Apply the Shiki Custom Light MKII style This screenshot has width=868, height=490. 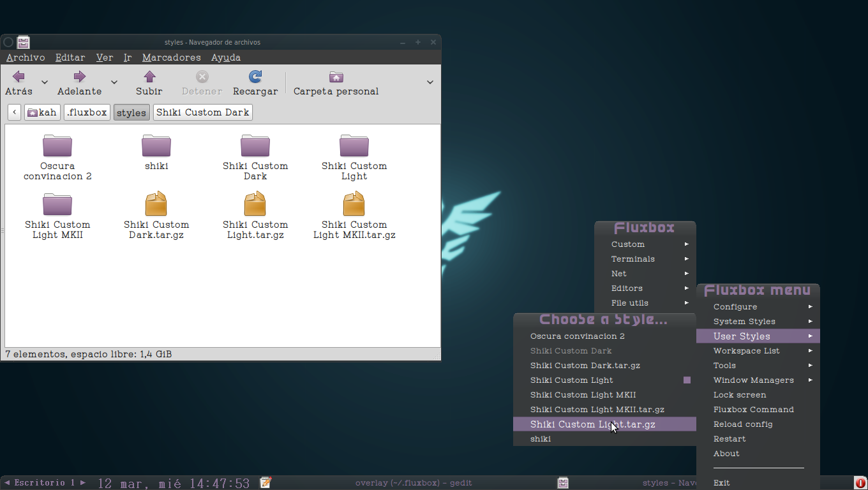(x=604, y=395)
